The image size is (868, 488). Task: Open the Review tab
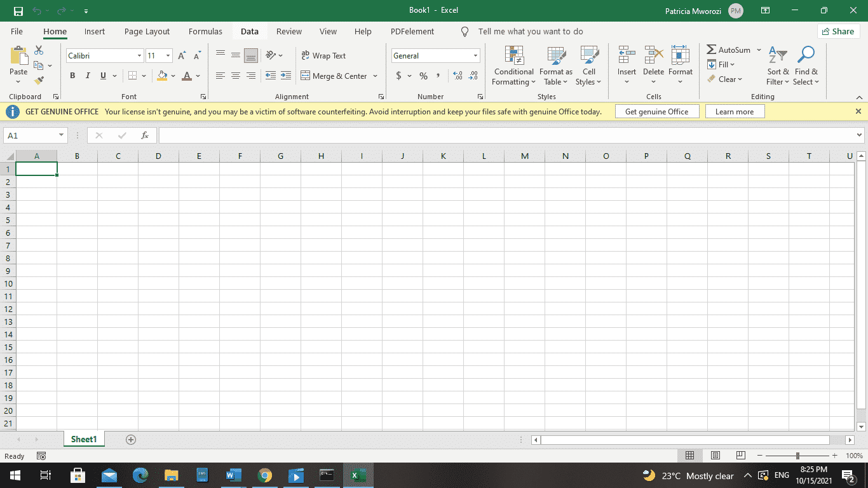tap(288, 31)
